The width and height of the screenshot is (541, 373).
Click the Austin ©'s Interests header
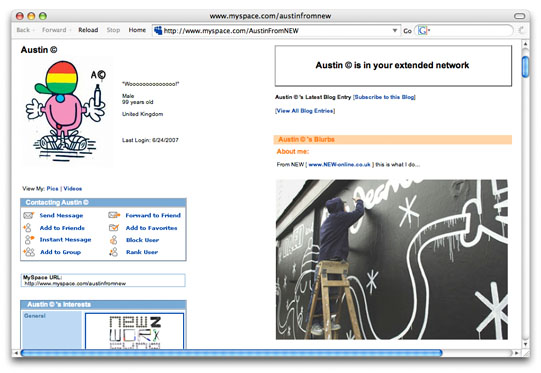[103, 304]
